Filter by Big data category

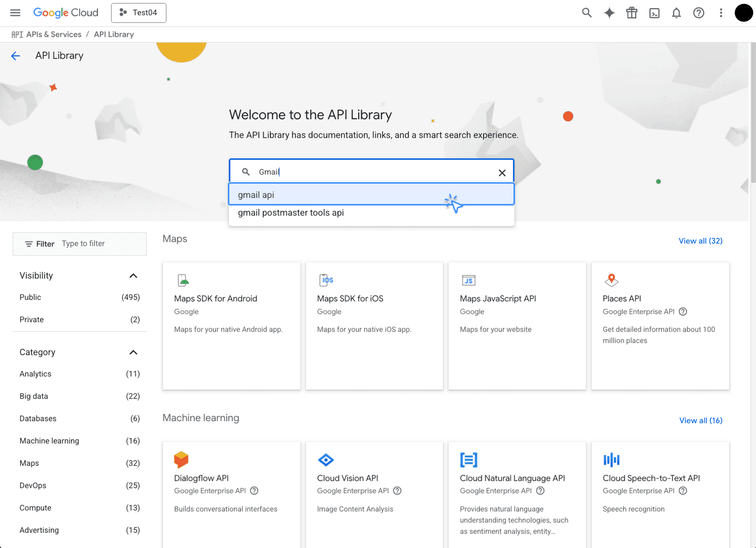[80, 396]
